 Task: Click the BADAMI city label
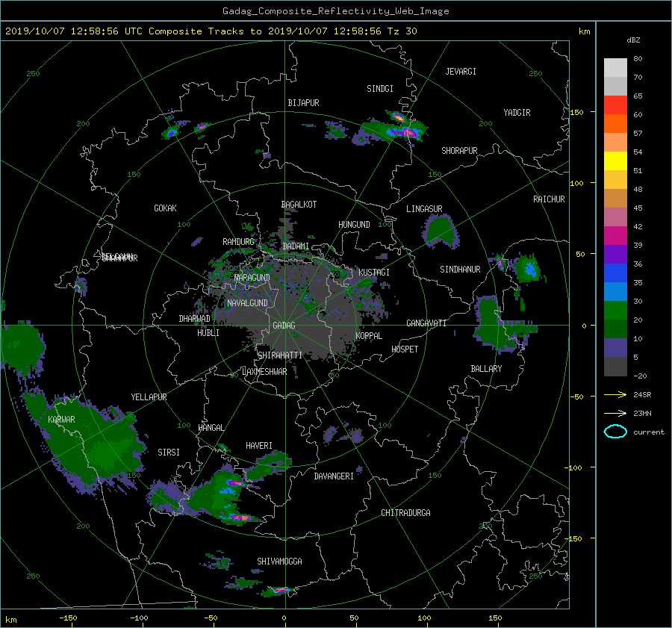tap(296, 246)
